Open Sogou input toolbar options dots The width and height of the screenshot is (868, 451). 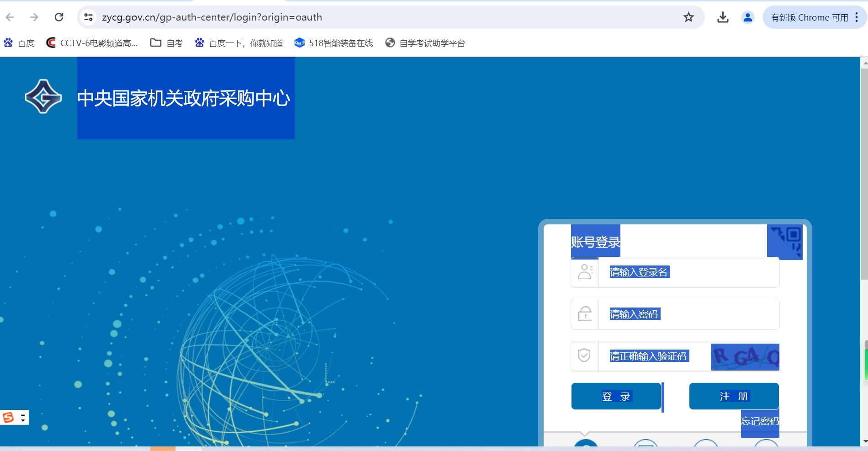[23, 417]
